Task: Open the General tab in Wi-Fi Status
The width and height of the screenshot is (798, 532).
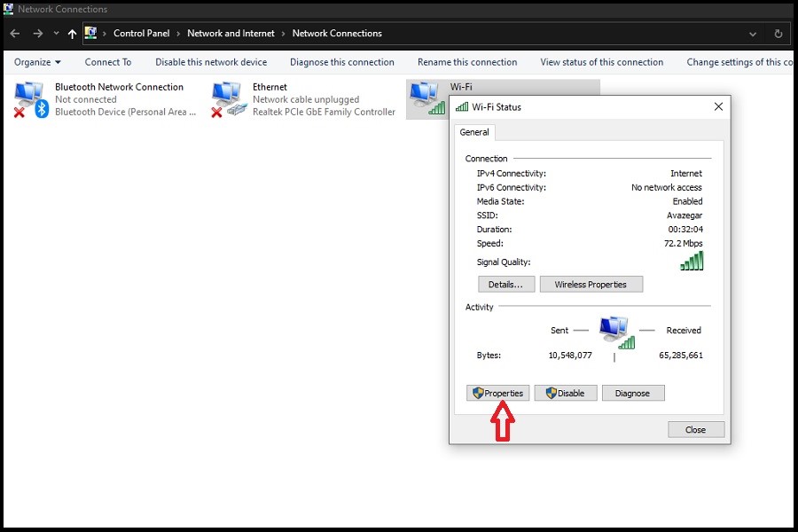Action: 474,132
